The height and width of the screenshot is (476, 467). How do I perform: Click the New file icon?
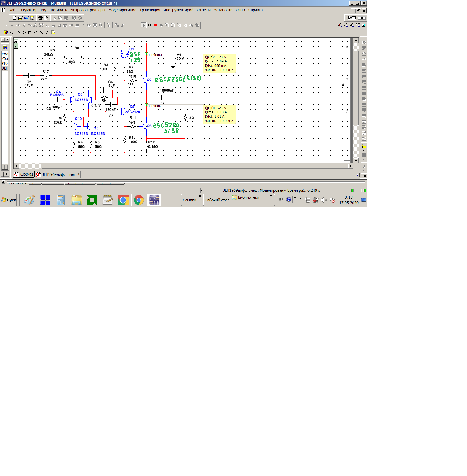pos(15,18)
